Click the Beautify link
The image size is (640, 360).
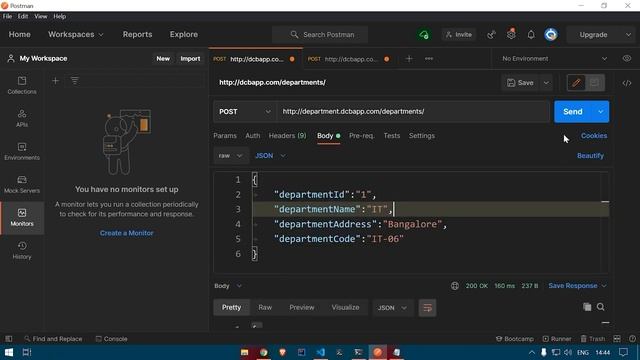tap(590, 156)
